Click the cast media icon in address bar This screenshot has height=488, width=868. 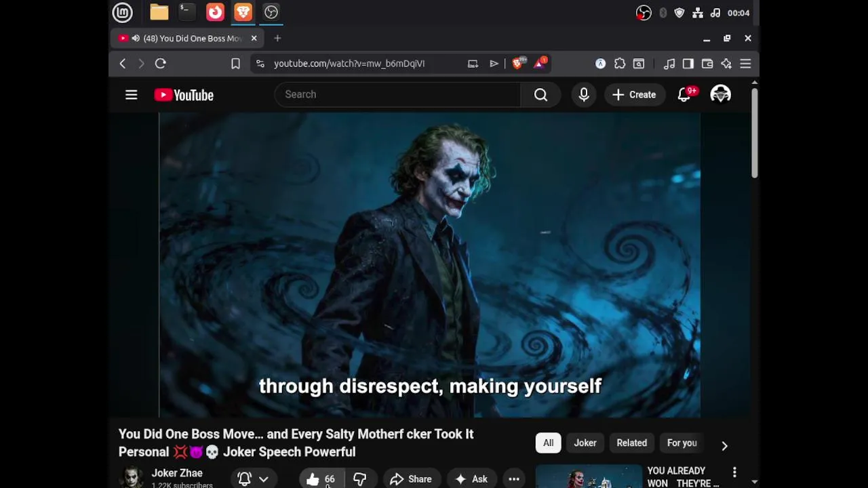pyautogui.click(x=473, y=64)
